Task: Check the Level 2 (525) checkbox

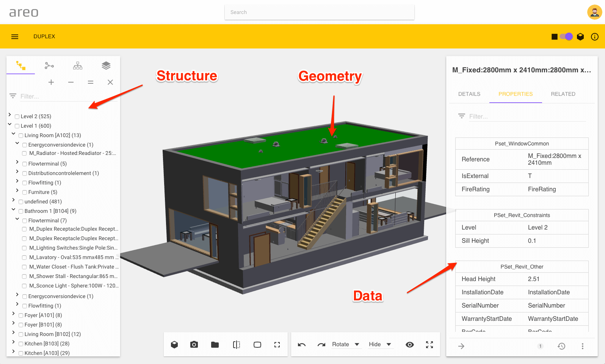Action: click(17, 117)
